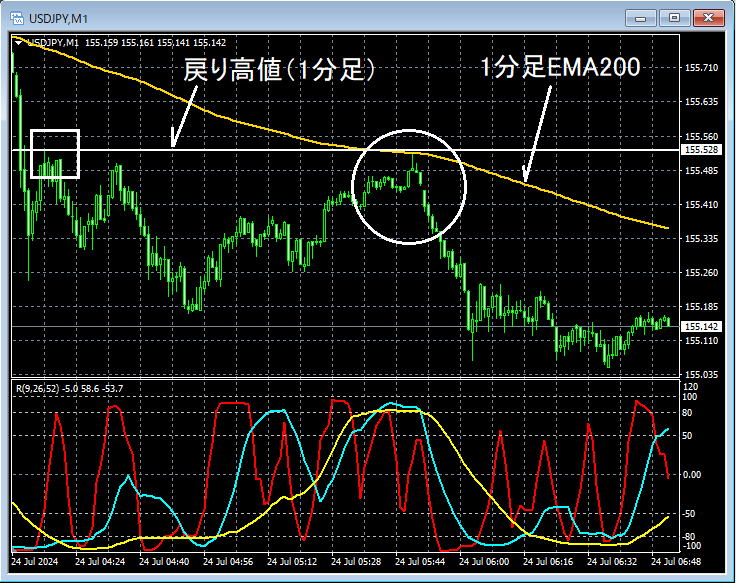Click the 24 Jul 05:12 time label
The image size is (737, 583).
(x=292, y=562)
